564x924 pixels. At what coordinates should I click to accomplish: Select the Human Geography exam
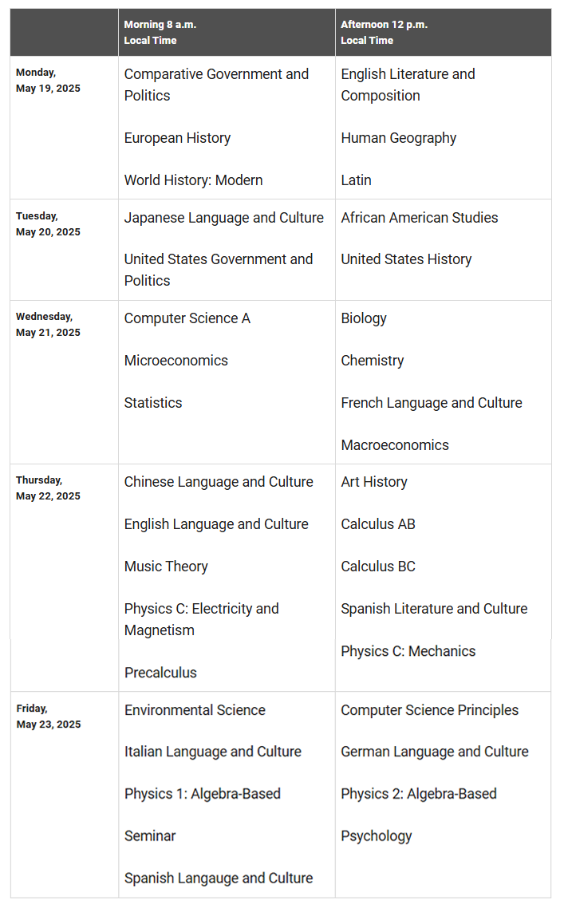(398, 138)
